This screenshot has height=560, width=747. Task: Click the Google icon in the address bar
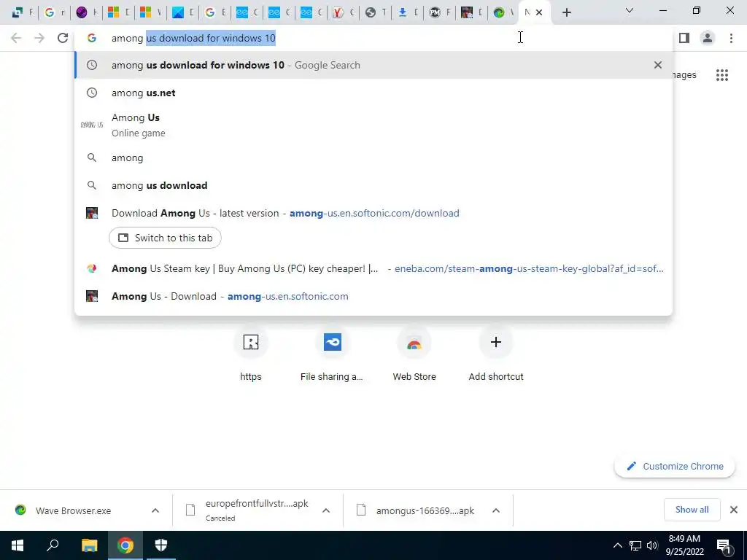click(92, 38)
